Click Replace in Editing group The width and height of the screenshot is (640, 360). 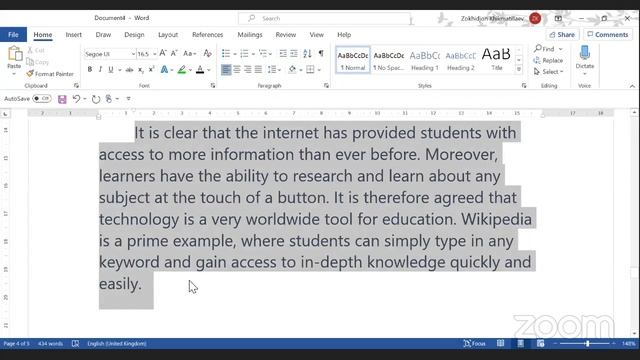(548, 60)
